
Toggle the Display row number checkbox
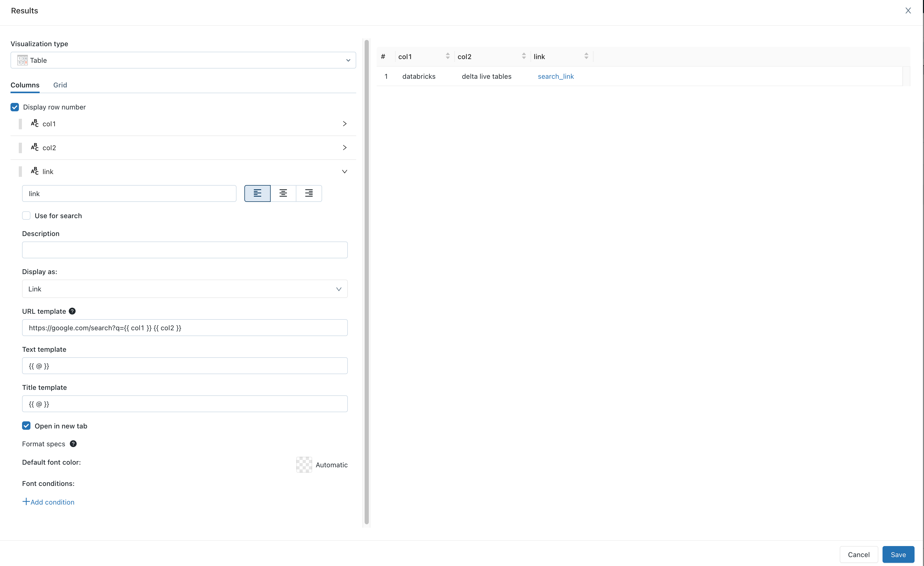(14, 107)
